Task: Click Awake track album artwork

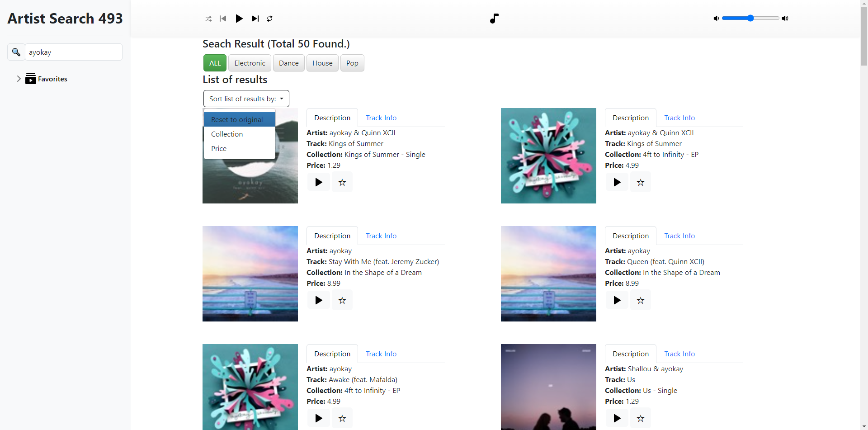Action: point(250,387)
